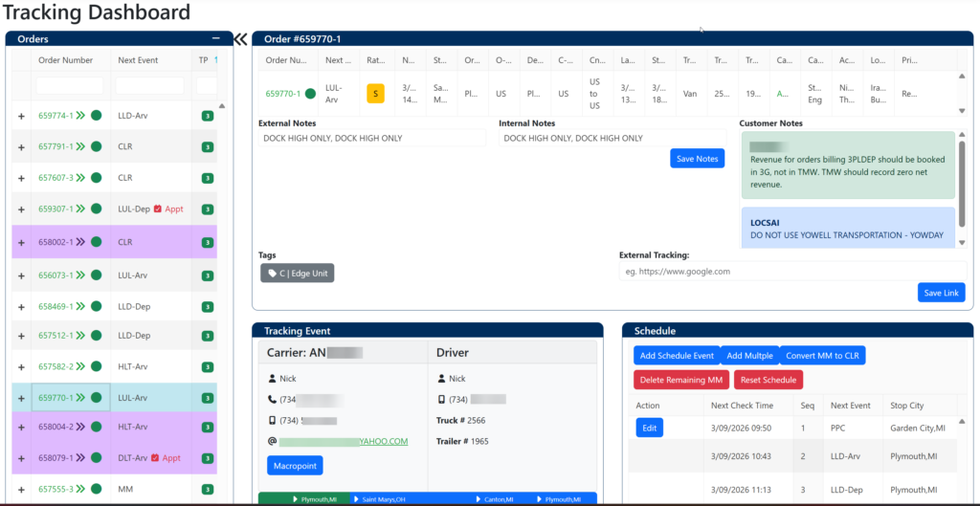Click the Appt calendar icon on order 659307-1
Viewport: 980px width, 506px height.
tap(157, 209)
